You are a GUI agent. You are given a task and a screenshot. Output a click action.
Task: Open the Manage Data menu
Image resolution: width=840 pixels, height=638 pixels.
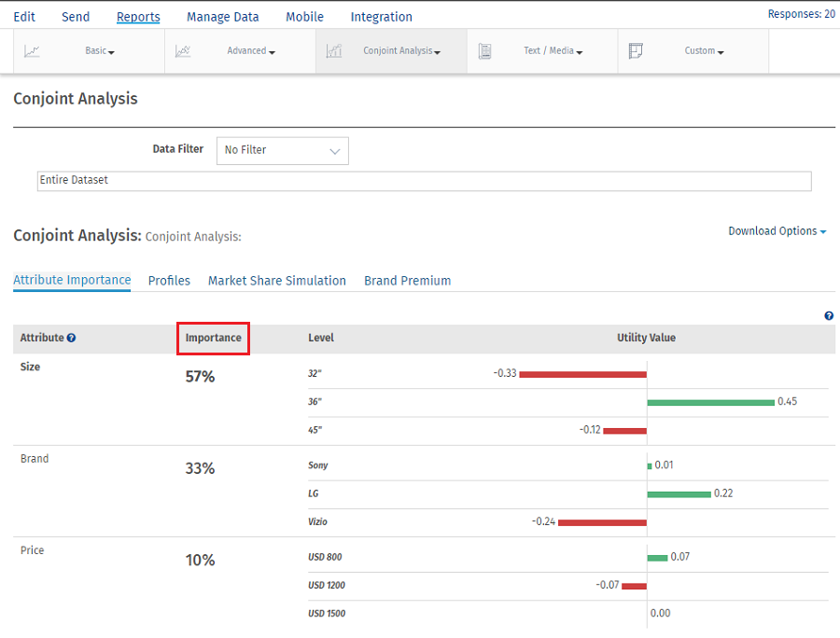(x=222, y=17)
